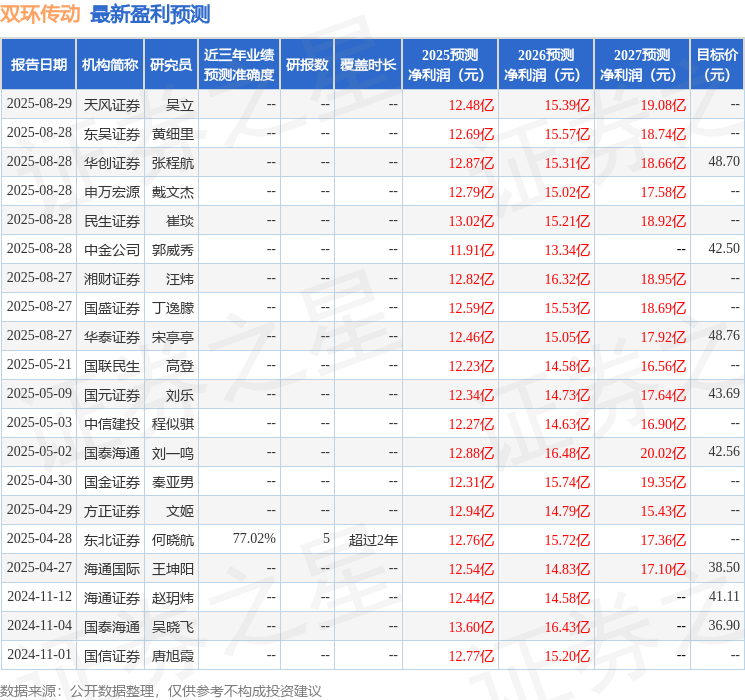The image size is (745, 700).
Task: Click target price 38.50
Action: [724, 567]
